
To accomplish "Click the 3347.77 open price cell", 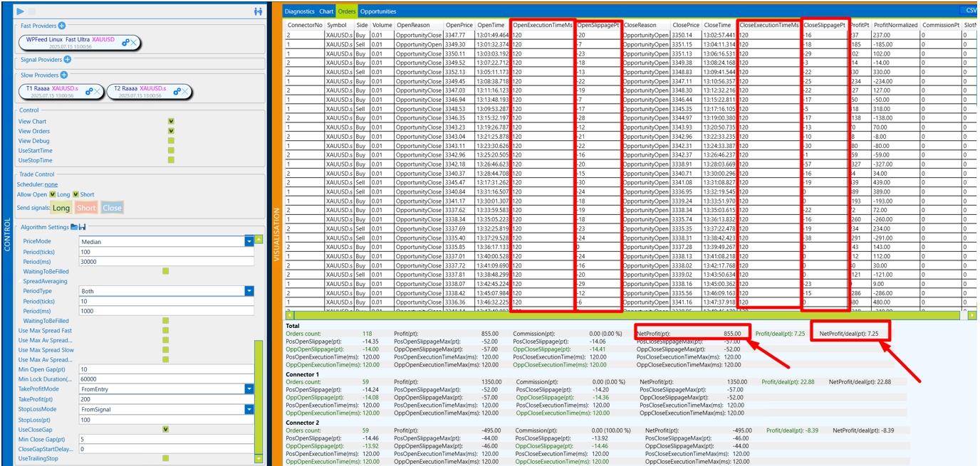I will 459,35.
